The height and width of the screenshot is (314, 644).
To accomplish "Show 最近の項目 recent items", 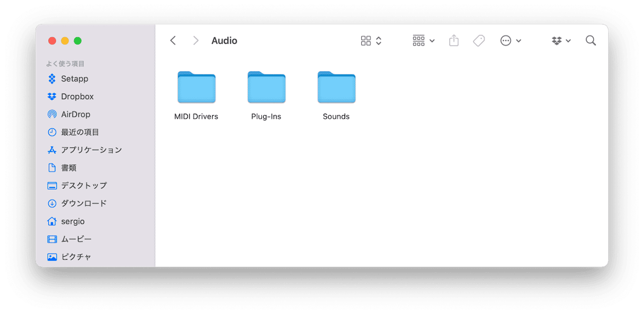I will [79, 132].
